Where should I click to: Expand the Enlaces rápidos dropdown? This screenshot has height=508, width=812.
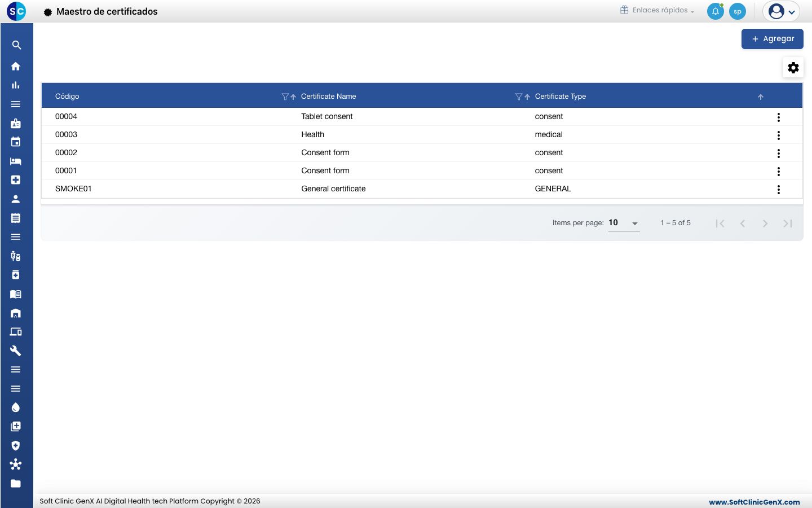(657, 10)
